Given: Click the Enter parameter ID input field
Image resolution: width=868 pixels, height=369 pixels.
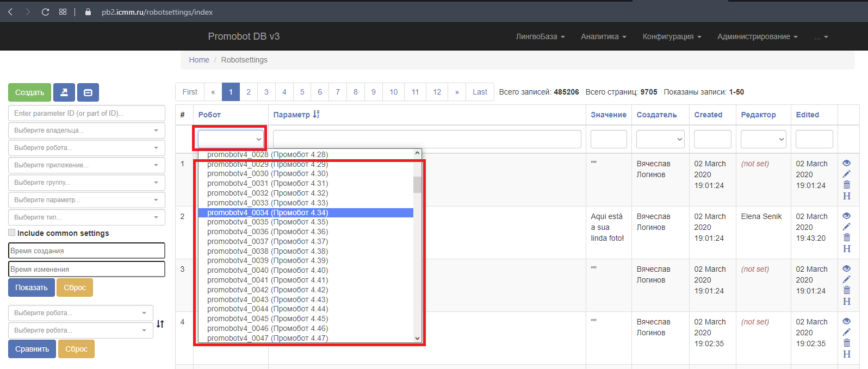Looking at the screenshot, I should [86, 113].
